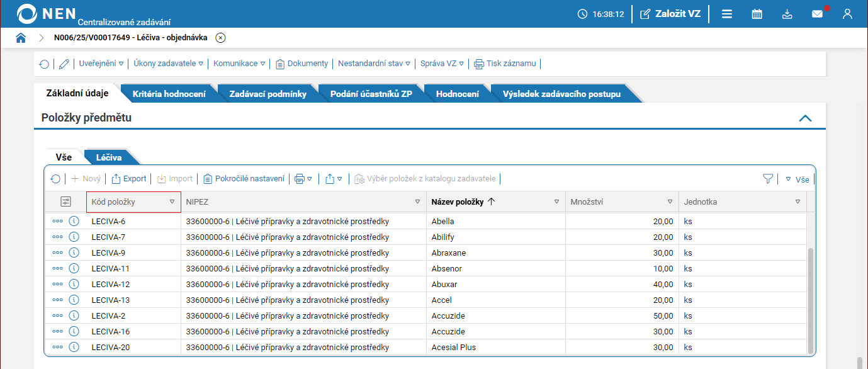Click refresh icon in items grid toolbar
Viewport: 868px width, 369px height.
tap(55, 179)
